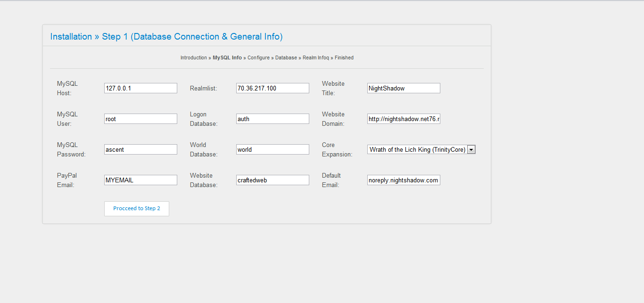Click the Website Domain URL field

click(404, 119)
